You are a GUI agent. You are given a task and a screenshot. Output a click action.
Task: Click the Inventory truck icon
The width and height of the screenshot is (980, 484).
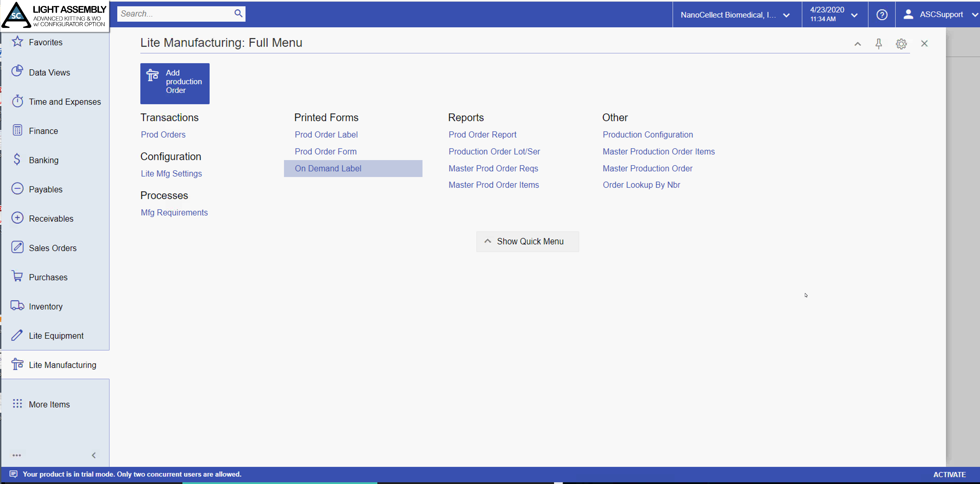pyautogui.click(x=17, y=306)
